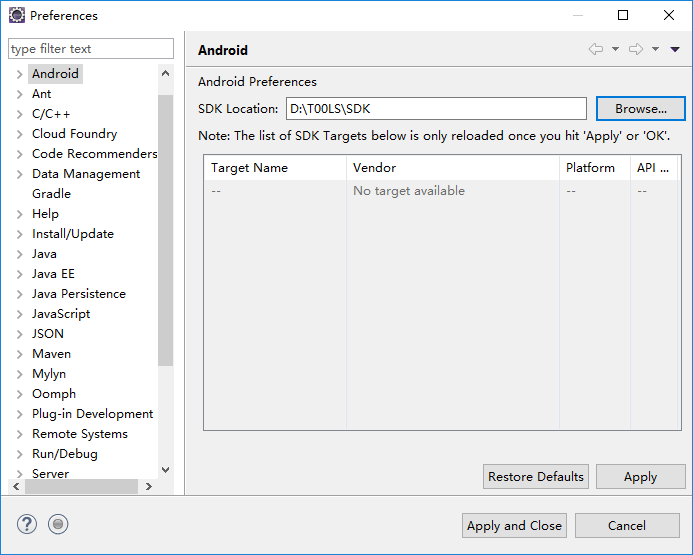Expand the Maven node
This screenshot has height=555, width=693.
point(19,354)
